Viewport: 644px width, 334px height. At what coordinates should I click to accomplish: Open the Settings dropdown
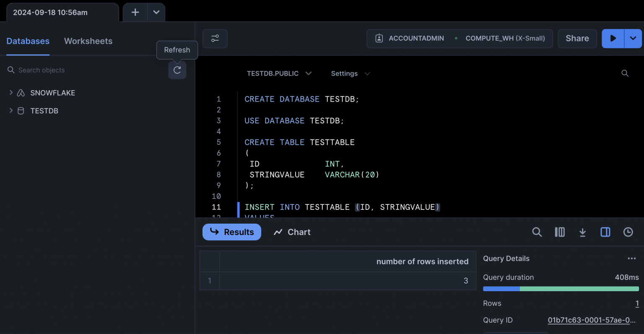[350, 73]
